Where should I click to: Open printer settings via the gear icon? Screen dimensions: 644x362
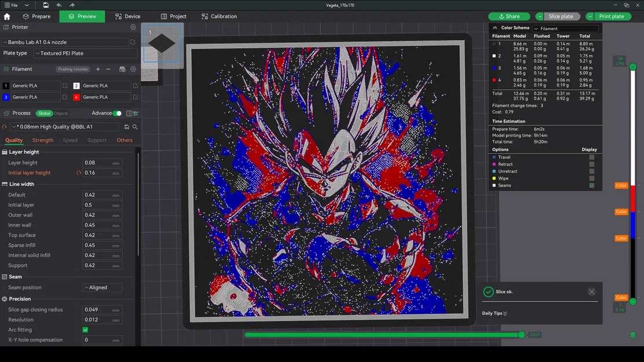[133, 28]
